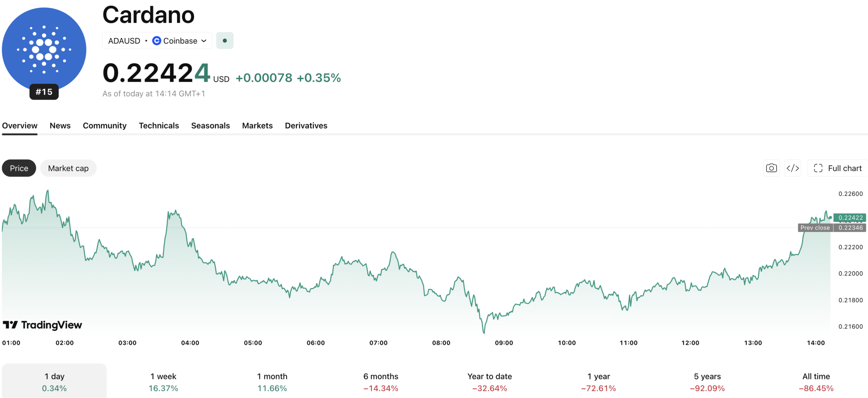868x398 pixels.
Task: Select the Price chart mode
Action: pos(19,168)
